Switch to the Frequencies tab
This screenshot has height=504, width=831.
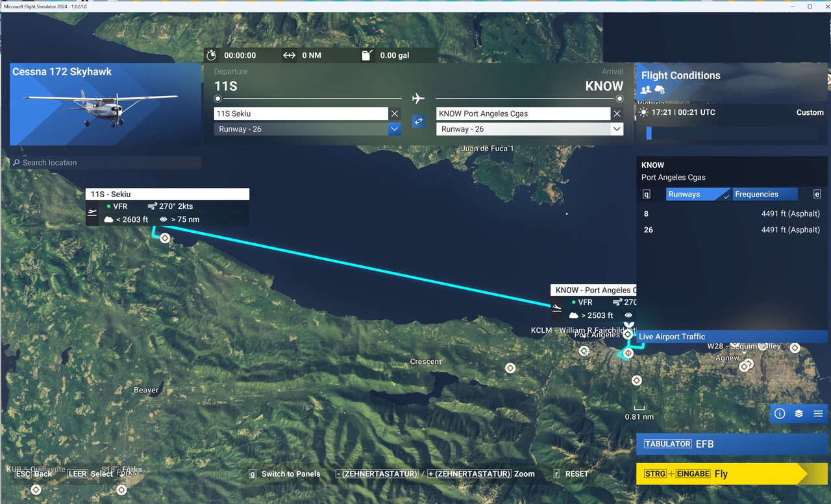765,194
